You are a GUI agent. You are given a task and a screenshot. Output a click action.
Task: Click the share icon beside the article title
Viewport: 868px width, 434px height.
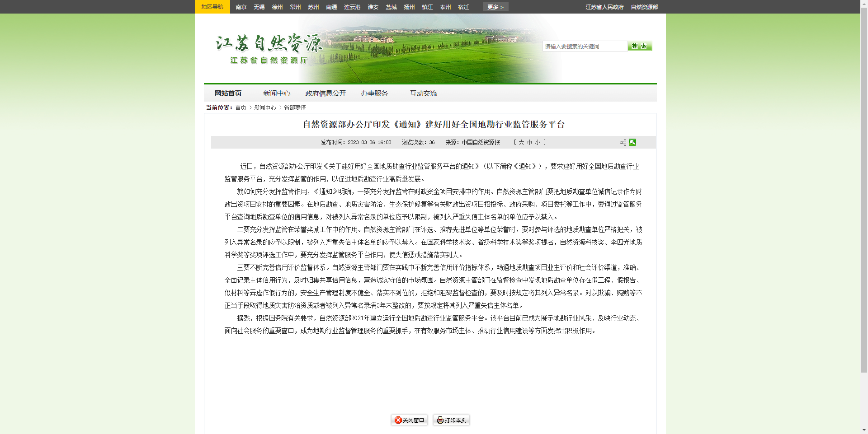tap(623, 142)
